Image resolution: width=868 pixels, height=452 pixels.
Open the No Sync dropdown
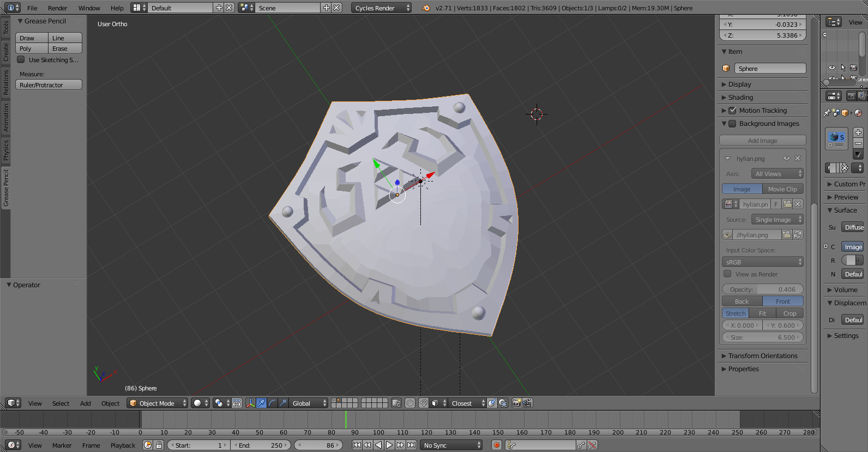(x=452, y=445)
